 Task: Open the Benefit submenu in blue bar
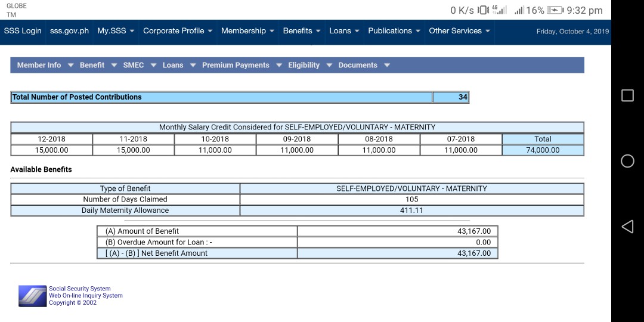[x=92, y=65]
